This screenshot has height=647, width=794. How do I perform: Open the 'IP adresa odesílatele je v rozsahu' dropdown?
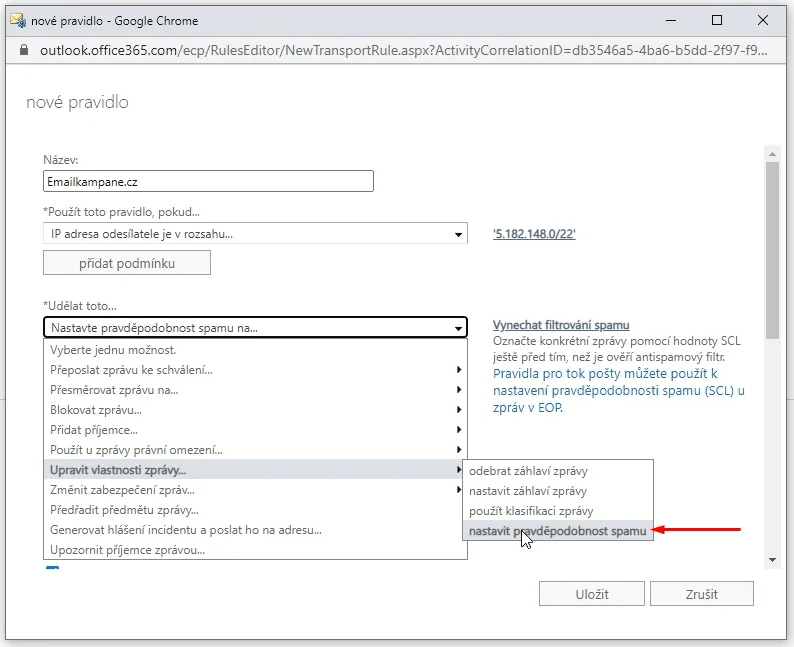click(255, 234)
